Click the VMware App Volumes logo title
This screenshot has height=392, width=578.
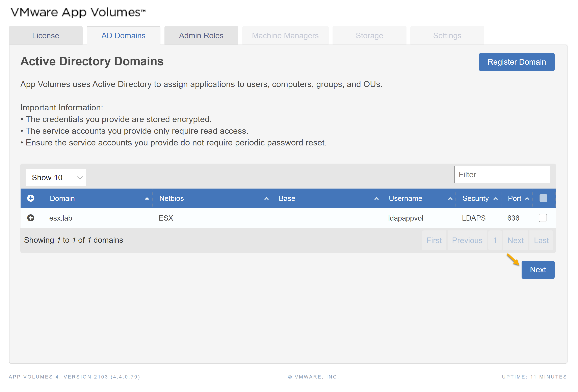pos(78,12)
